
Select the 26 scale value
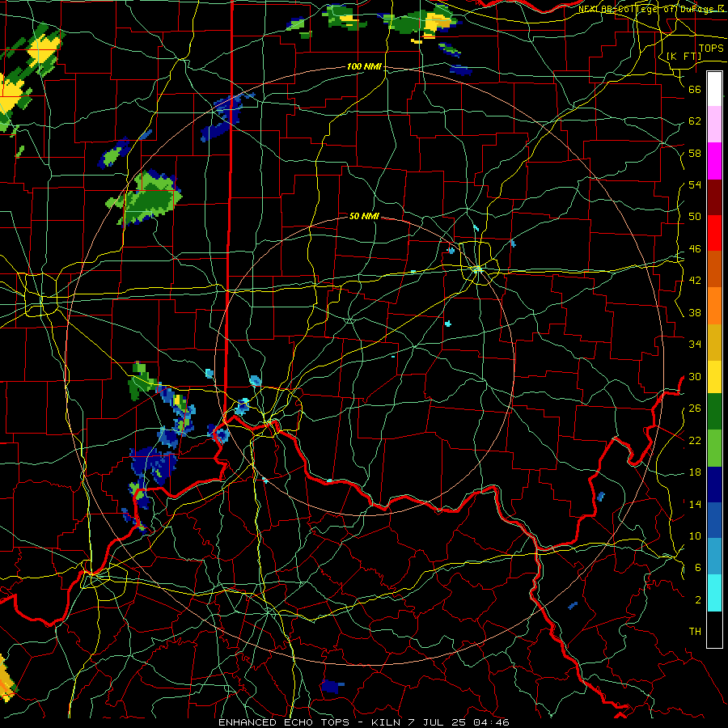pyautogui.click(x=695, y=408)
